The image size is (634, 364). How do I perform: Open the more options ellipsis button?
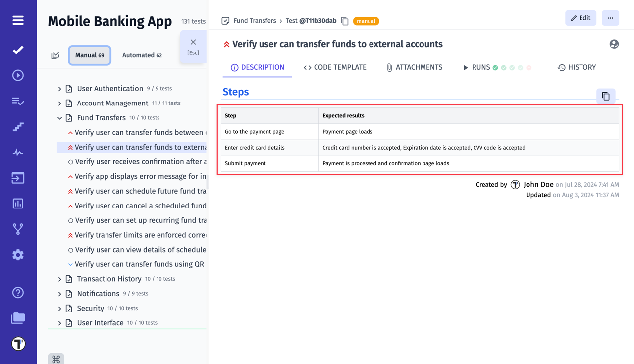610,17
